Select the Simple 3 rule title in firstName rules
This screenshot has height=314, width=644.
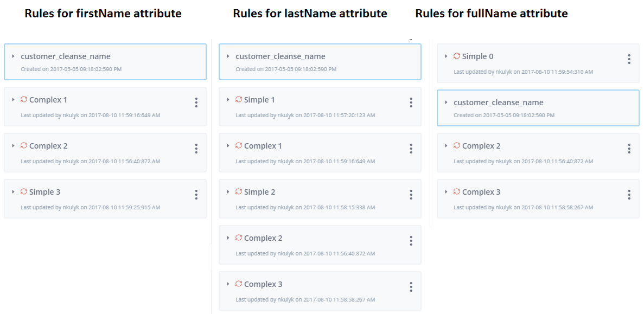[x=45, y=191]
